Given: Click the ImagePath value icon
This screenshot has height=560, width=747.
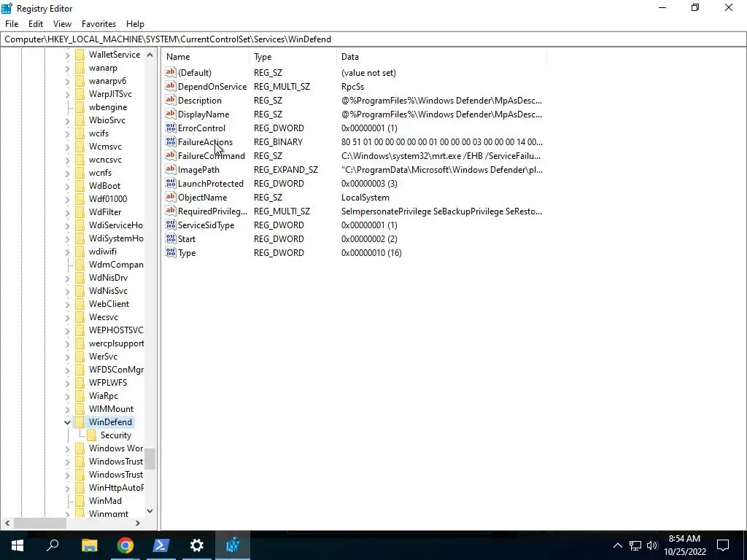Looking at the screenshot, I should tap(171, 169).
